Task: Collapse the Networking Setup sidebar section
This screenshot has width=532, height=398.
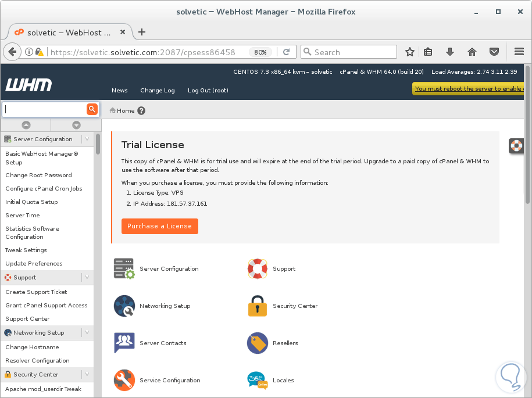Action: click(x=86, y=332)
